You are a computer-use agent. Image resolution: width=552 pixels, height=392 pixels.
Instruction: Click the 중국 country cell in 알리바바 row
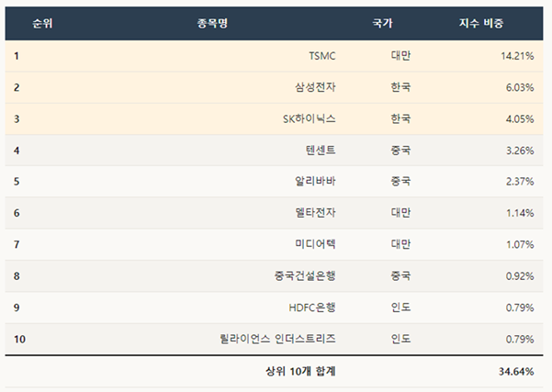(400, 181)
